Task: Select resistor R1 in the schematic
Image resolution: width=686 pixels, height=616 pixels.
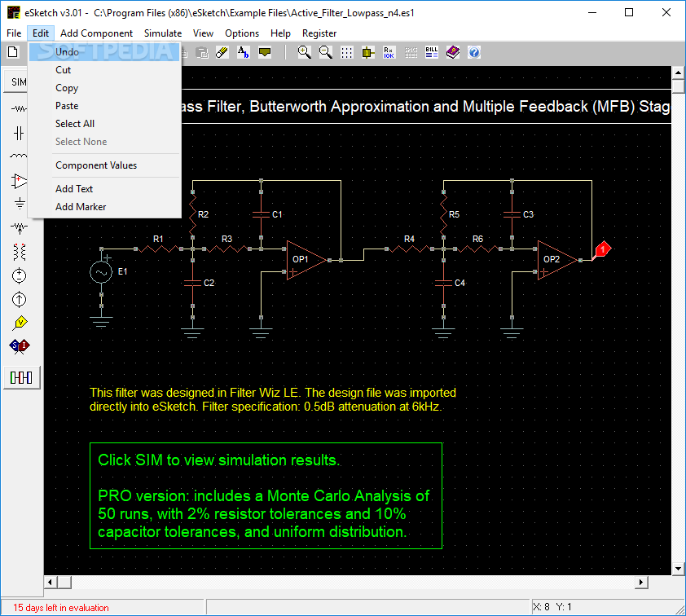Action: [158, 249]
